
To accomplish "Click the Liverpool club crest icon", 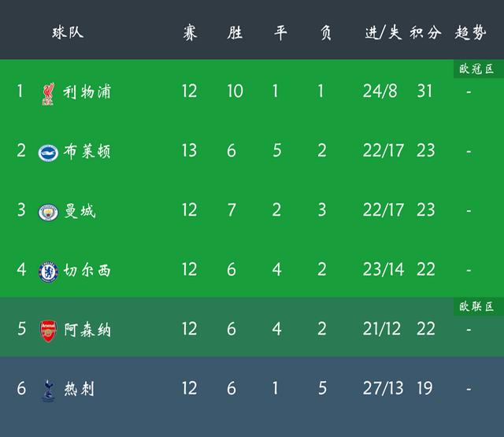I will click(x=48, y=92).
